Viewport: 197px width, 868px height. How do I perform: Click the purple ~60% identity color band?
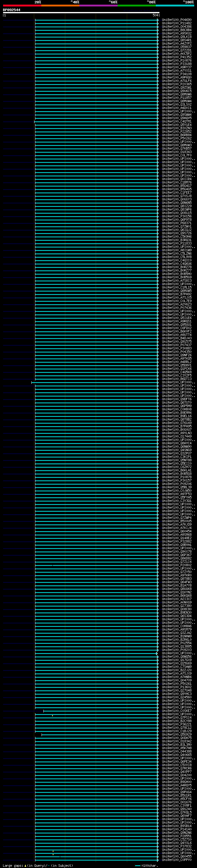98,6
